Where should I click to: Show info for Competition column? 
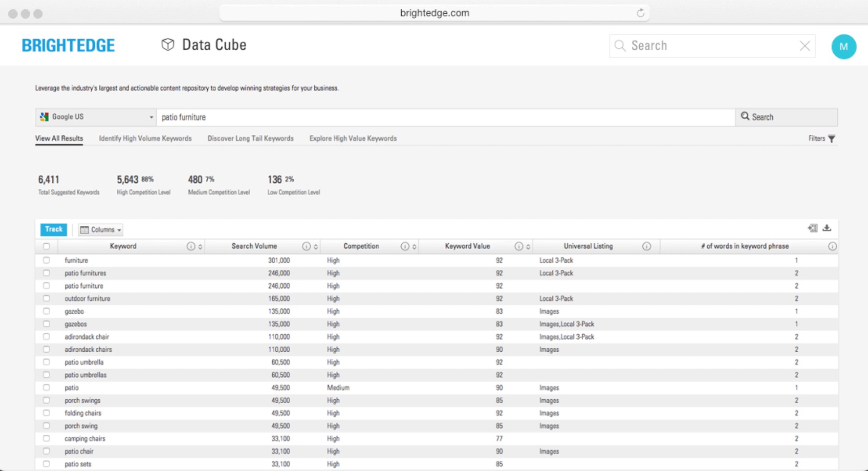[405, 246]
